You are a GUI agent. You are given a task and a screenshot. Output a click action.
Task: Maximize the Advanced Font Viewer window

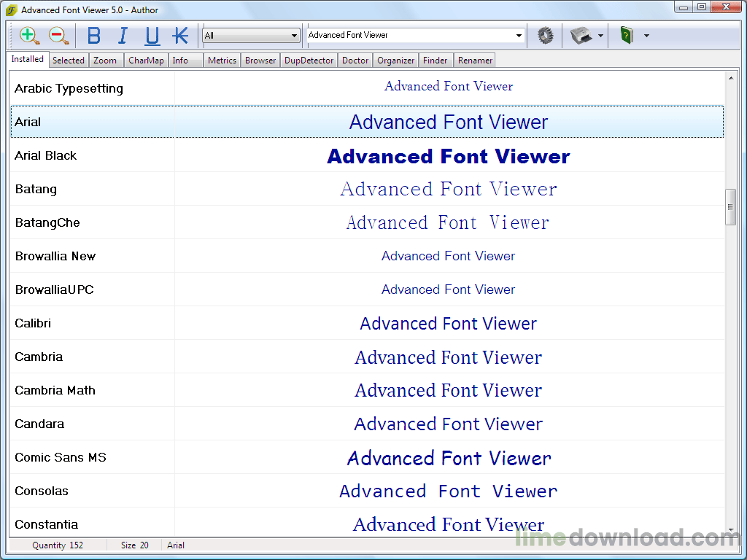tap(701, 7)
